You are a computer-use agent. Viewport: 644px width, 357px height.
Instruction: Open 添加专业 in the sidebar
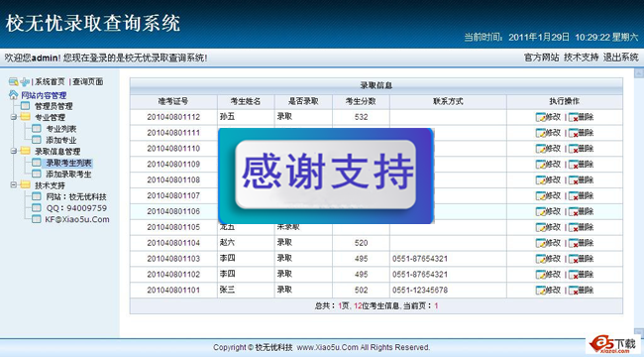point(60,140)
